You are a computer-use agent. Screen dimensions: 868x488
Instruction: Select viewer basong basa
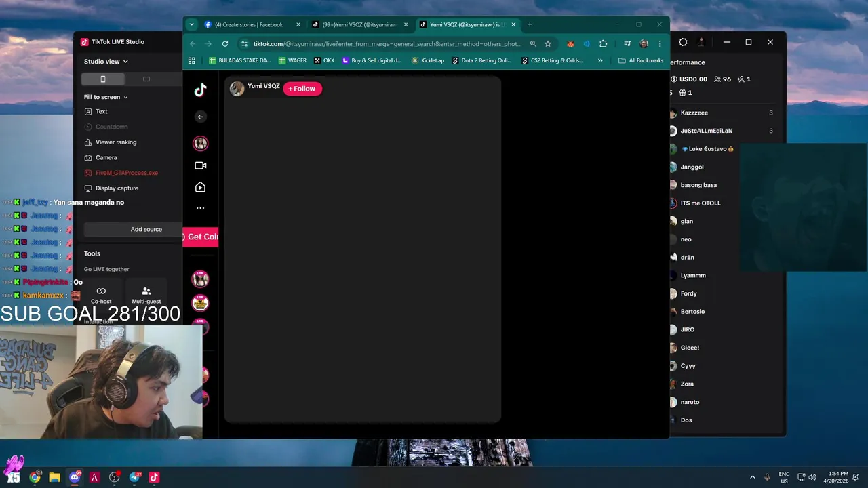(698, 185)
